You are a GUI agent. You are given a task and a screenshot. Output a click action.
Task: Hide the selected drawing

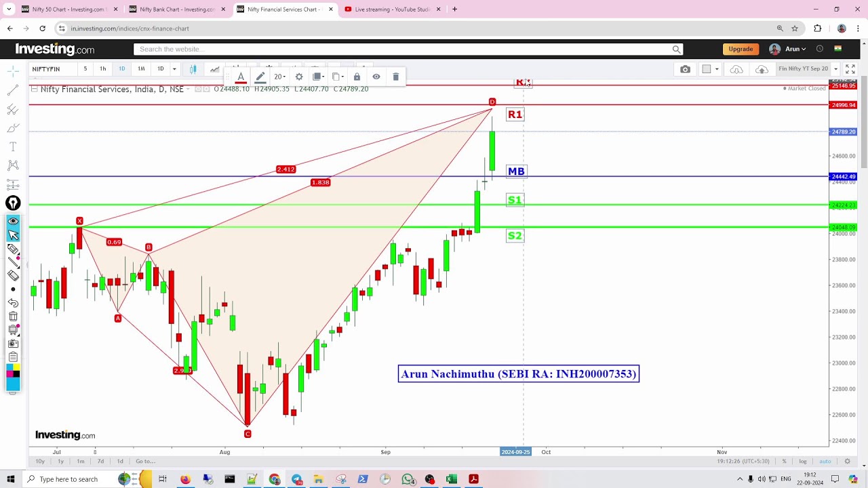(376, 77)
